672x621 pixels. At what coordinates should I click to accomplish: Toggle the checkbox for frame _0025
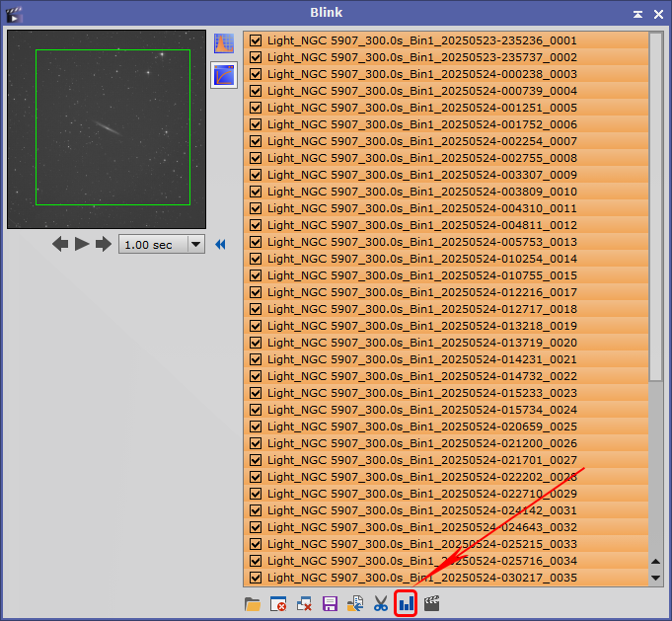(256, 427)
